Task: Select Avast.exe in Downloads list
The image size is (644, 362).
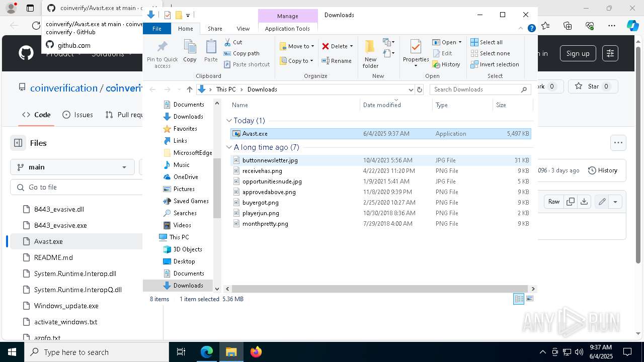Action: coord(380,134)
